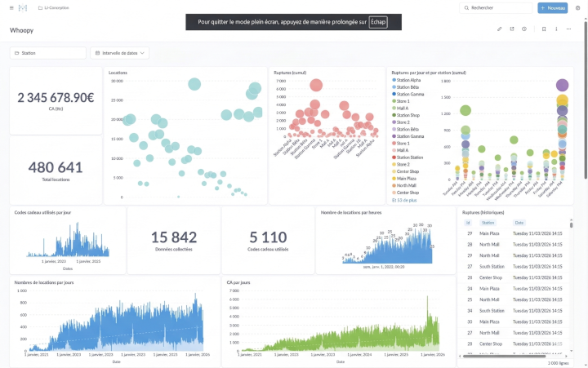Bookmark this dashboard
588x368 pixels.
(x=544, y=29)
